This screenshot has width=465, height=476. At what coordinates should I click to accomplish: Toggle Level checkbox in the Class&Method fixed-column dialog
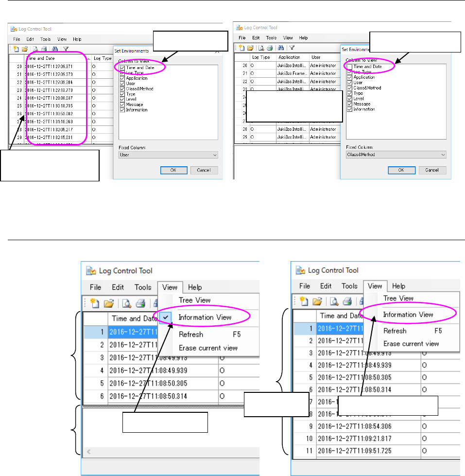(350, 98)
